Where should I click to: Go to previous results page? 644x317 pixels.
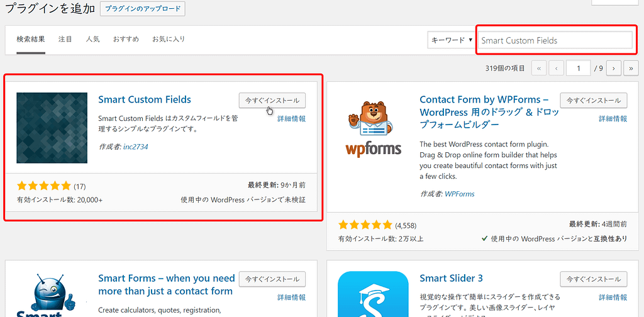[x=556, y=69]
